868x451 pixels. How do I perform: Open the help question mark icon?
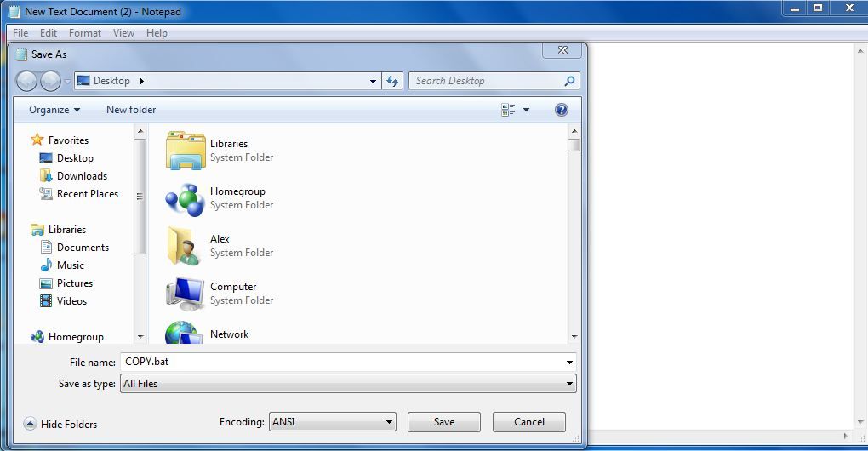coord(562,110)
